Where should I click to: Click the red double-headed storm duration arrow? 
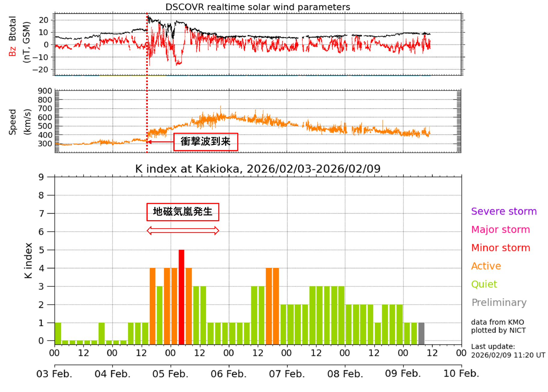(x=183, y=231)
